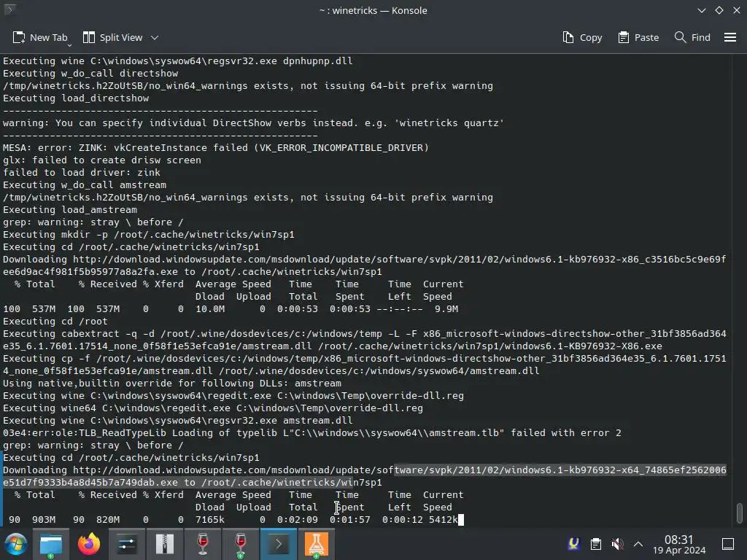Click the line 'Executing load_directshow'
This screenshot has height=560, width=747.
[x=76, y=98]
